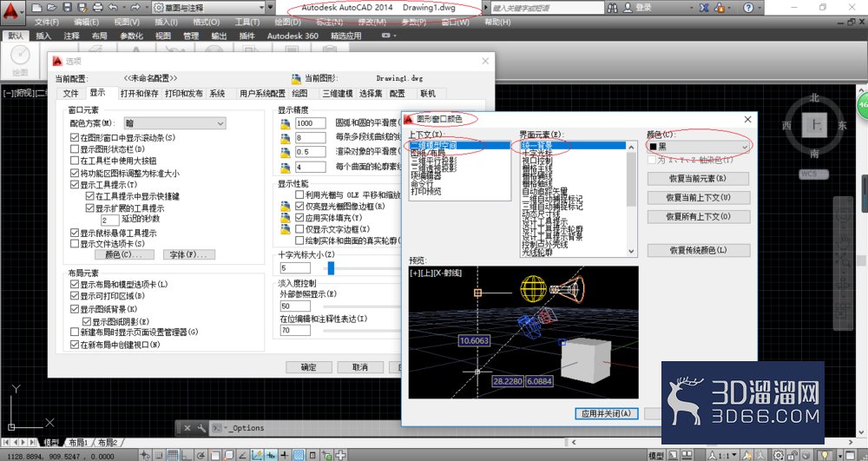This screenshot has width=868, height=461.
Task: Check 在工具栏中使用大按钮 checkbox
Action: 75,161
